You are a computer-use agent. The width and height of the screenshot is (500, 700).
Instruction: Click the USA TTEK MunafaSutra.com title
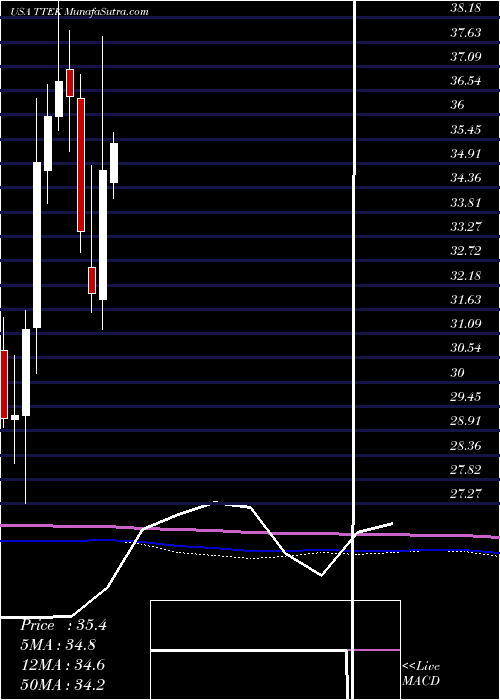tap(80, 12)
